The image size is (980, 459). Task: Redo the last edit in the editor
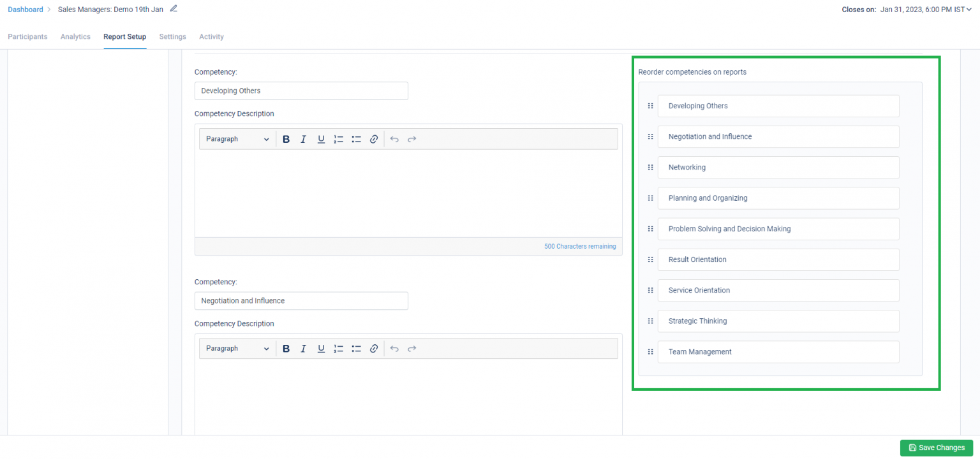412,138
